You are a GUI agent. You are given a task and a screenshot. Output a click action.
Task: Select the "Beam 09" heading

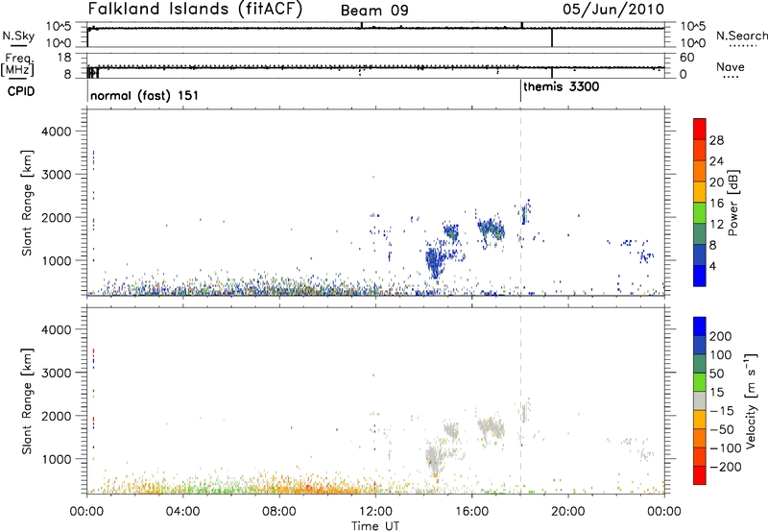374,11
